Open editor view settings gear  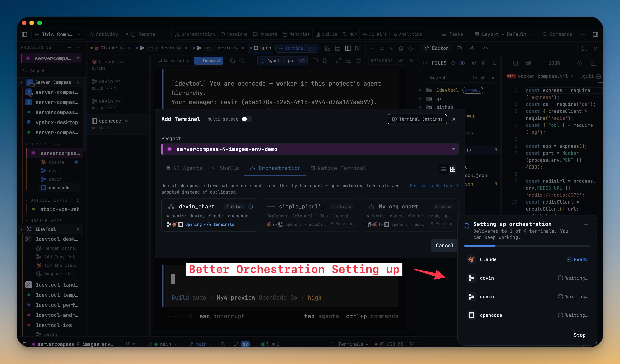(580, 63)
